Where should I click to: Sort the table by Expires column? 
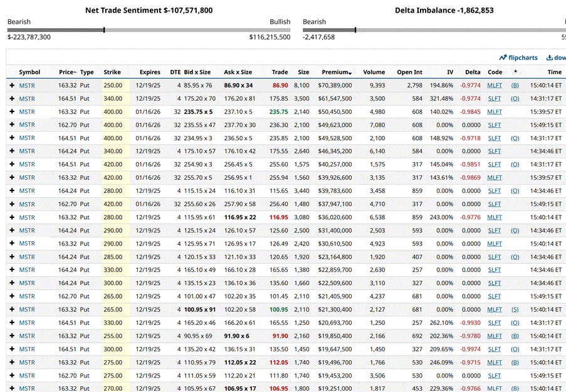coord(150,72)
